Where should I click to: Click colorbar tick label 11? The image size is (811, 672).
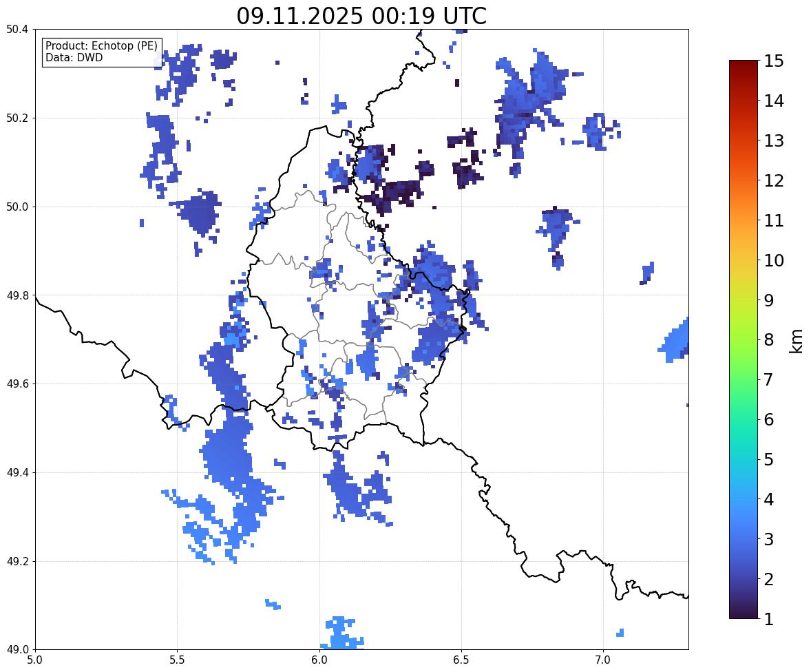pos(774,220)
